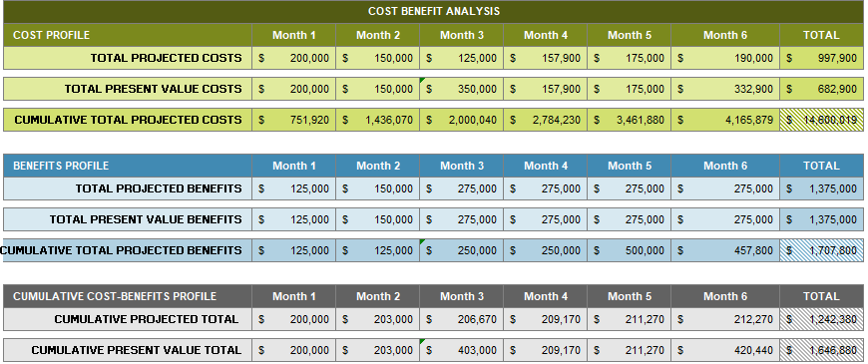Select Month 6 Total Projected Benefits cell

coord(725,188)
